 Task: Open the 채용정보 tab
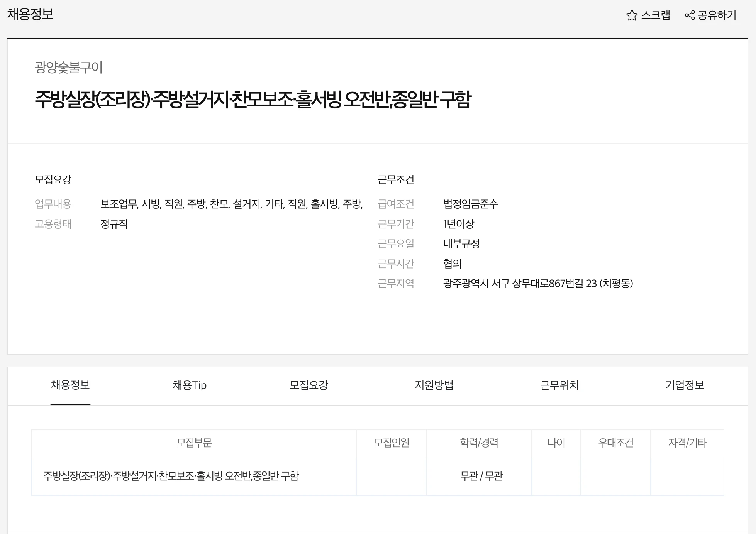[x=70, y=385]
